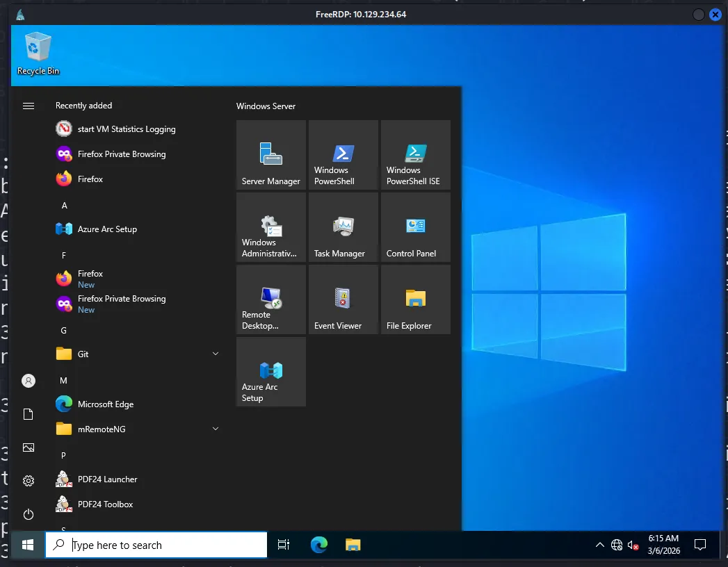This screenshot has width=728, height=567.
Task: Expand the Git folder
Action: [137, 354]
